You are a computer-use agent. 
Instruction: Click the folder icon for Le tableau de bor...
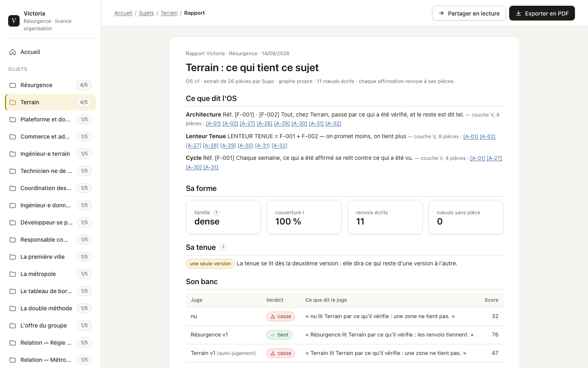coord(13,291)
